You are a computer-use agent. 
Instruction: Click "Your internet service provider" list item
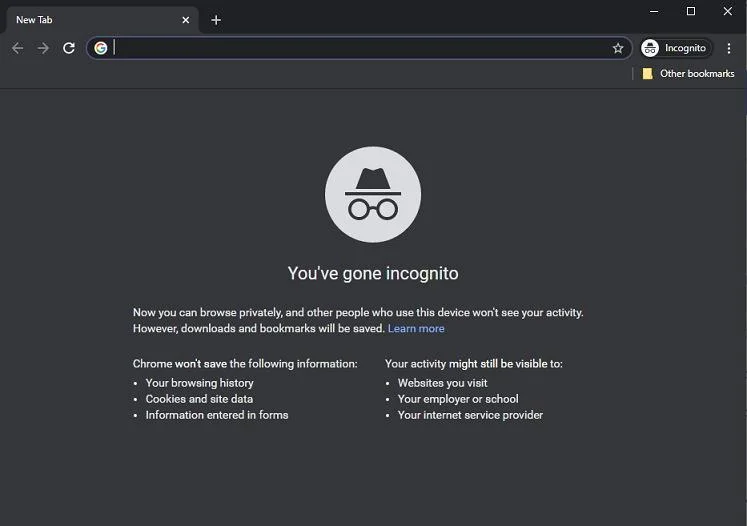470,415
